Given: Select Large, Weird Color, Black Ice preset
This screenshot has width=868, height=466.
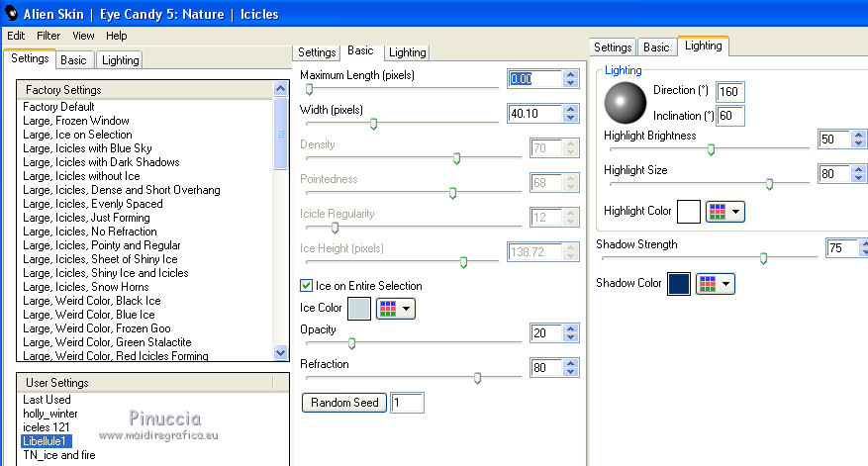Looking at the screenshot, I should 92,301.
